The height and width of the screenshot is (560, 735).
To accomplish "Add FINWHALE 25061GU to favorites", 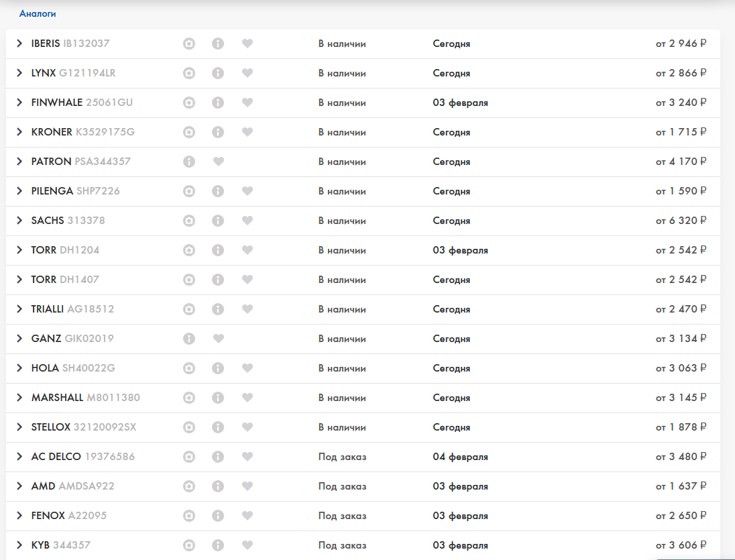I will pyautogui.click(x=247, y=102).
